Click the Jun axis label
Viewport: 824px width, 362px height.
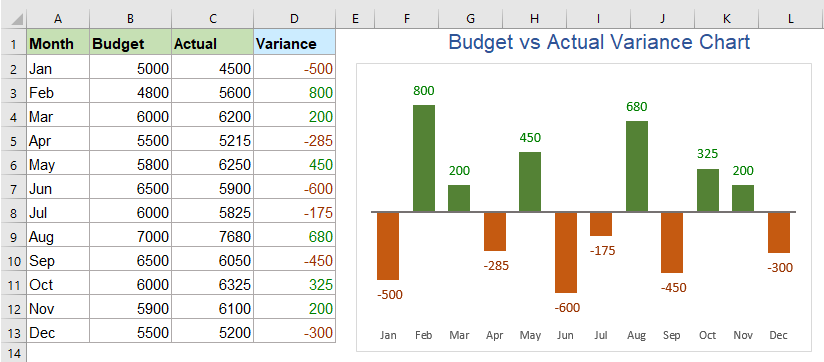[x=565, y=335]
